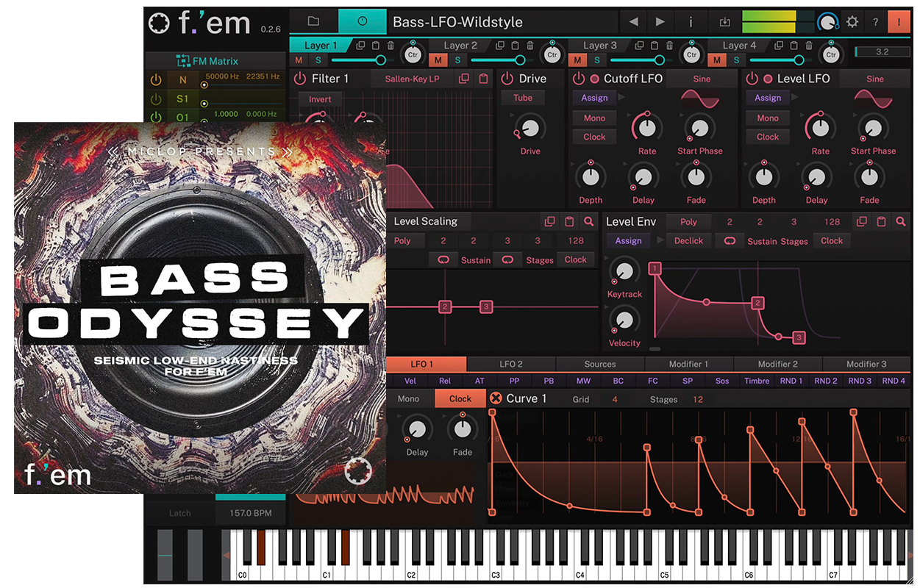Zoom Level Env with magnifier icon
The height and width of the screenshot is (588, 920).
[x=900, y=221]
